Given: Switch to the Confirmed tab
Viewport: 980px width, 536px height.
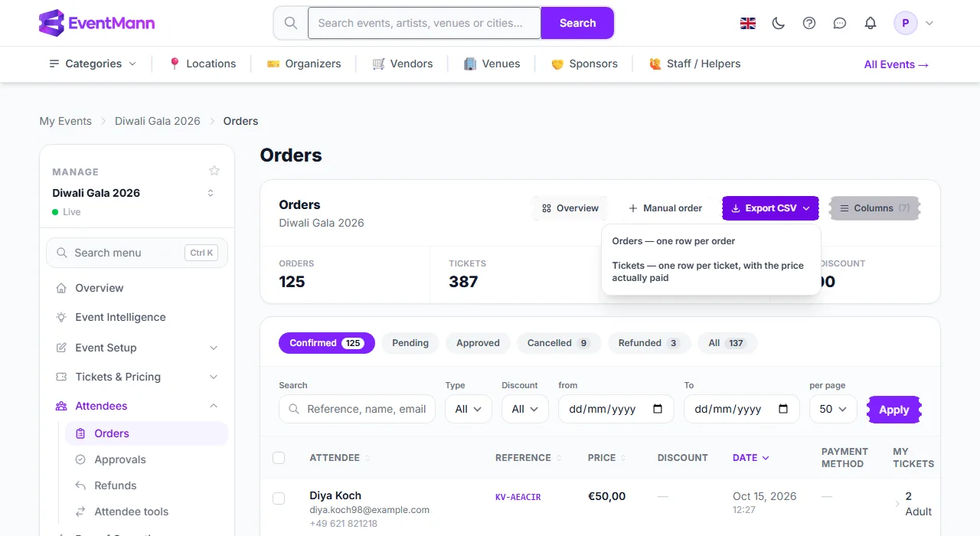Looking at the screenshot, I should click(x=327, y=343).
